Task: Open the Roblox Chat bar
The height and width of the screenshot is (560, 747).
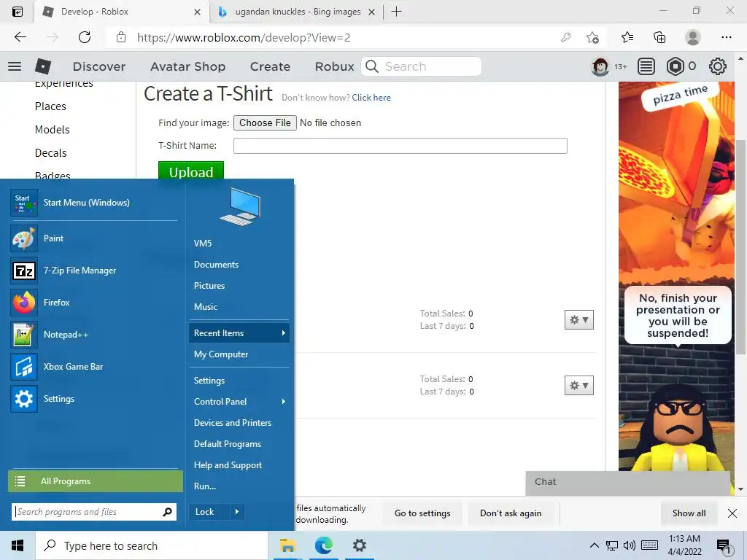Action: (628, 483)
